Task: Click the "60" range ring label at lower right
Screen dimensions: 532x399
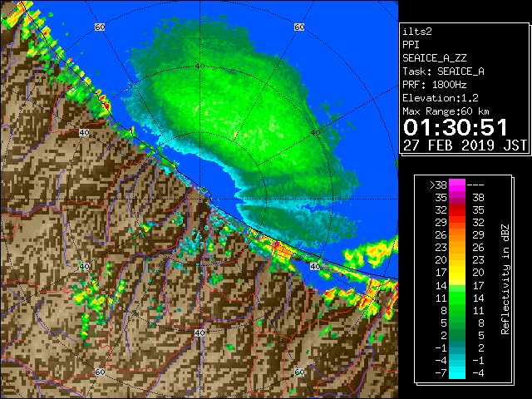Action: coord(299,372)
